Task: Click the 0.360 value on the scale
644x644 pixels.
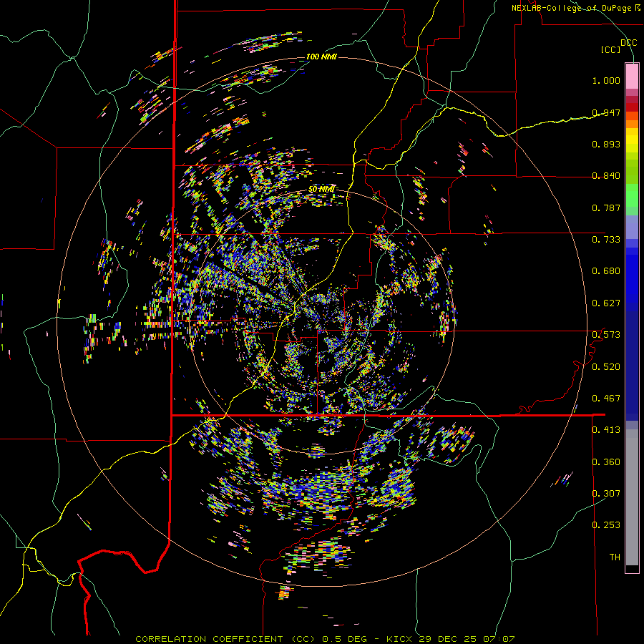Action: (606, 462)
